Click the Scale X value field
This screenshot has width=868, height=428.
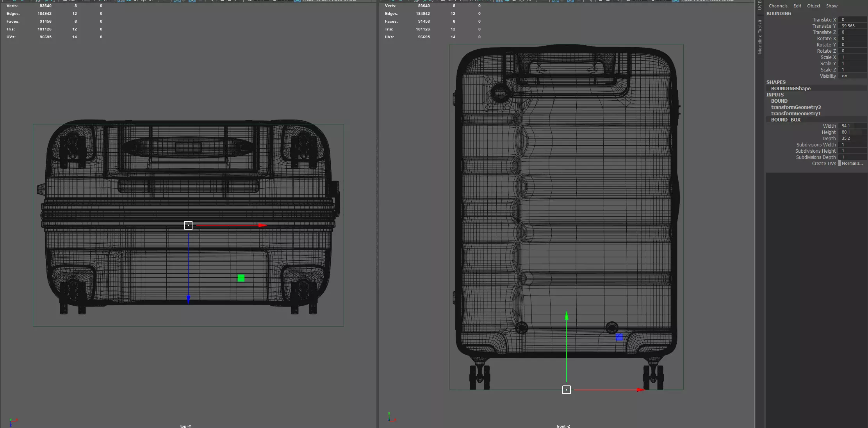(x=853, y=57)
